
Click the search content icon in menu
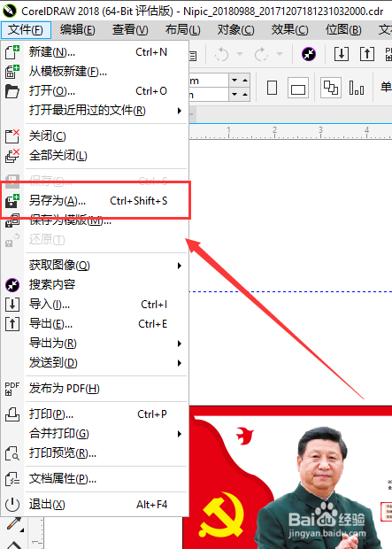(x=12, y=285)
